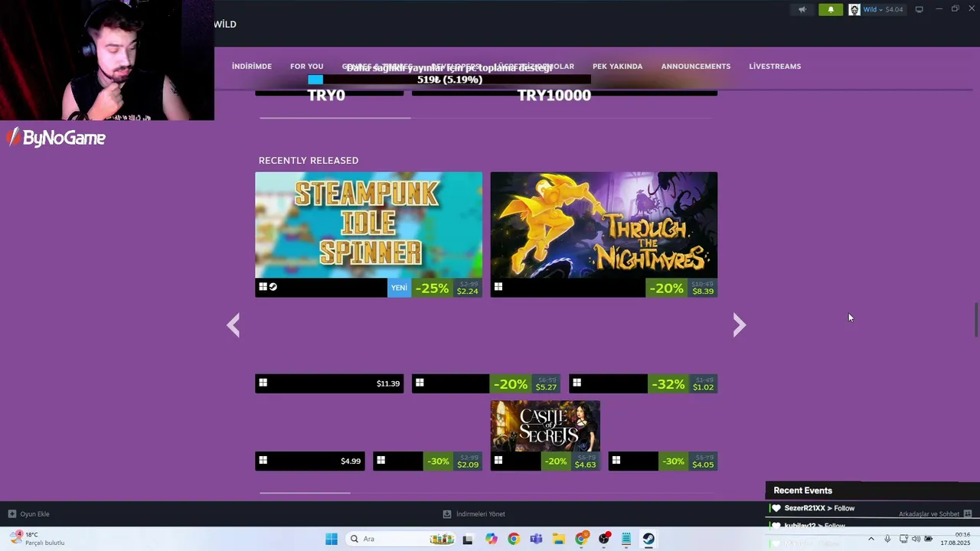Click the donation goal progress bar
Viewport: 980px width, 551px height.
449,80
